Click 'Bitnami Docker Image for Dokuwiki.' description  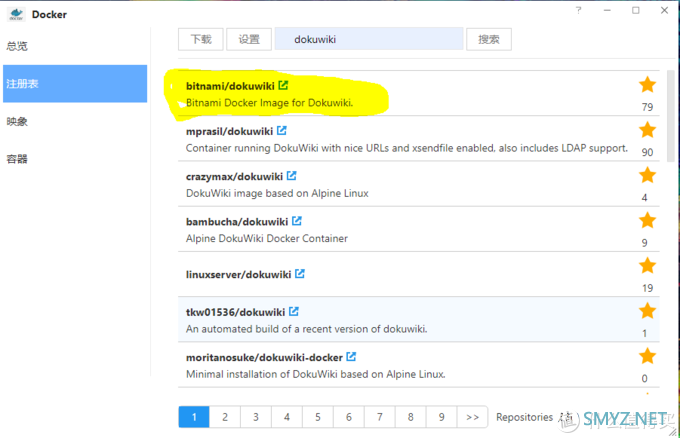click(x=270, y=103)
